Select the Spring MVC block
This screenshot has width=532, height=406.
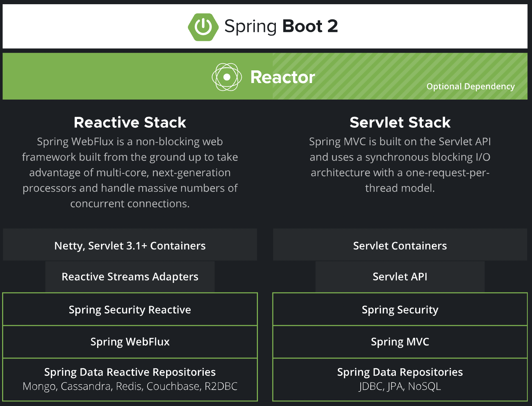coord(400,342)
